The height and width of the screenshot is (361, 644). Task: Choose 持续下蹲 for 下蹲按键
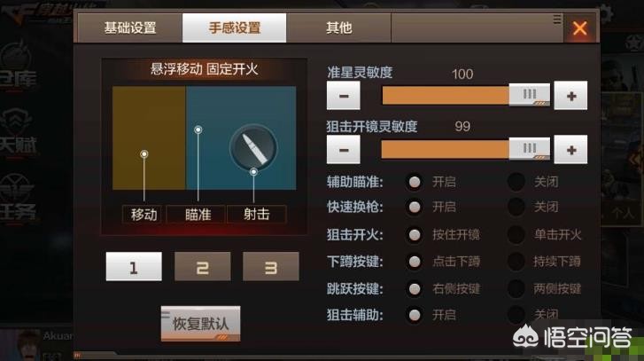point(516,262)
